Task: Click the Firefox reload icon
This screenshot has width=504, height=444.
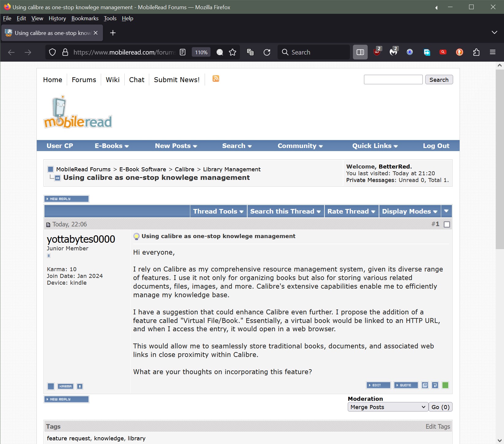Action: [267, 52]
